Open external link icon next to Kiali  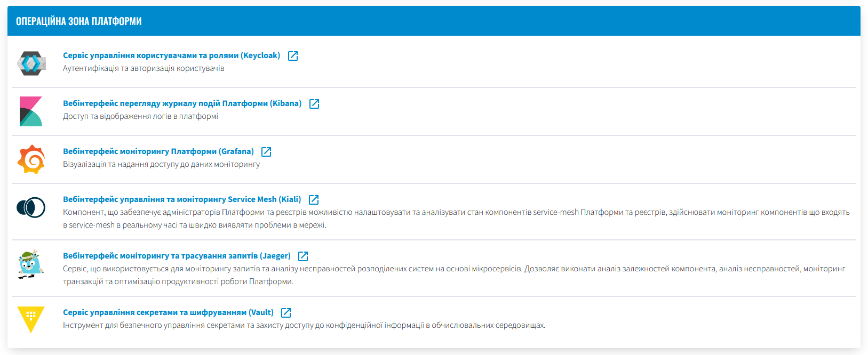click(x=314, y=200)
